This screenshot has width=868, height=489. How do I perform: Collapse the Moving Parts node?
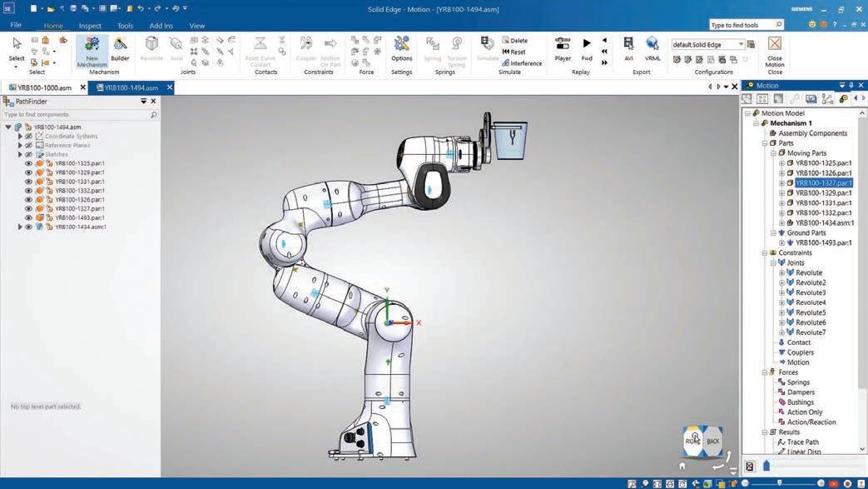[773, 153]
